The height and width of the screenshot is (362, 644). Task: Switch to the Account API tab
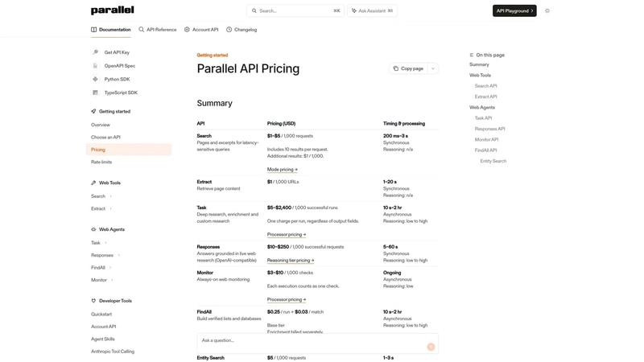(x=201, y=30)
